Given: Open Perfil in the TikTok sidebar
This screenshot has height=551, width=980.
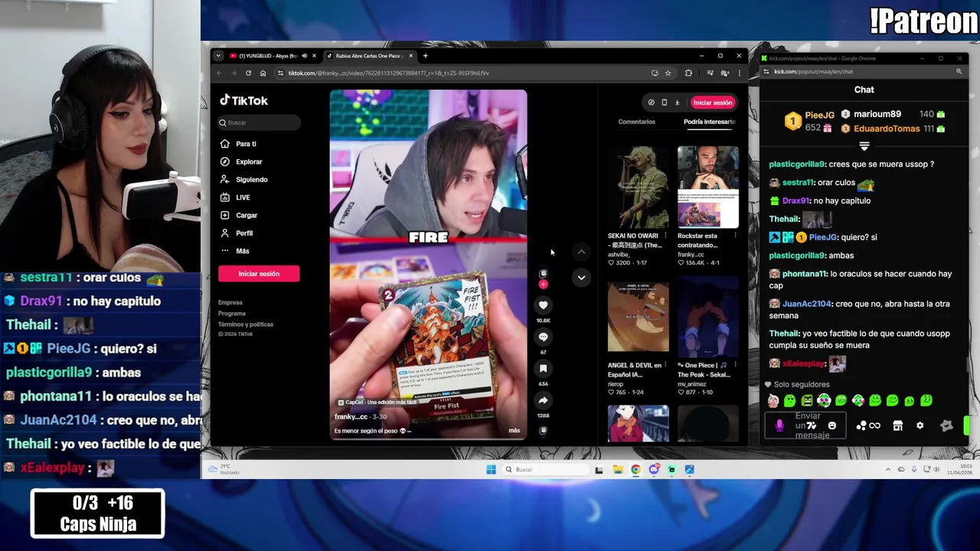Looking at the screenshot, I should point(237,233).
